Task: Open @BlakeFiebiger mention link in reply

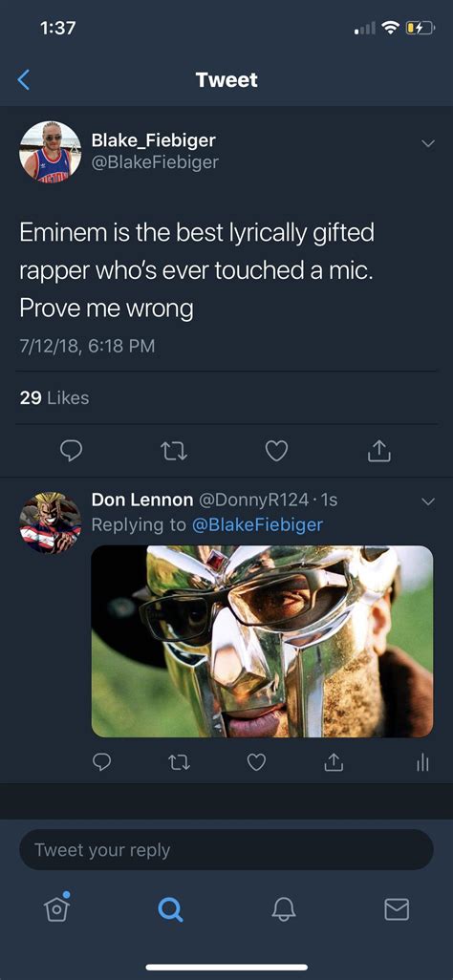Action: click(256, 523)
